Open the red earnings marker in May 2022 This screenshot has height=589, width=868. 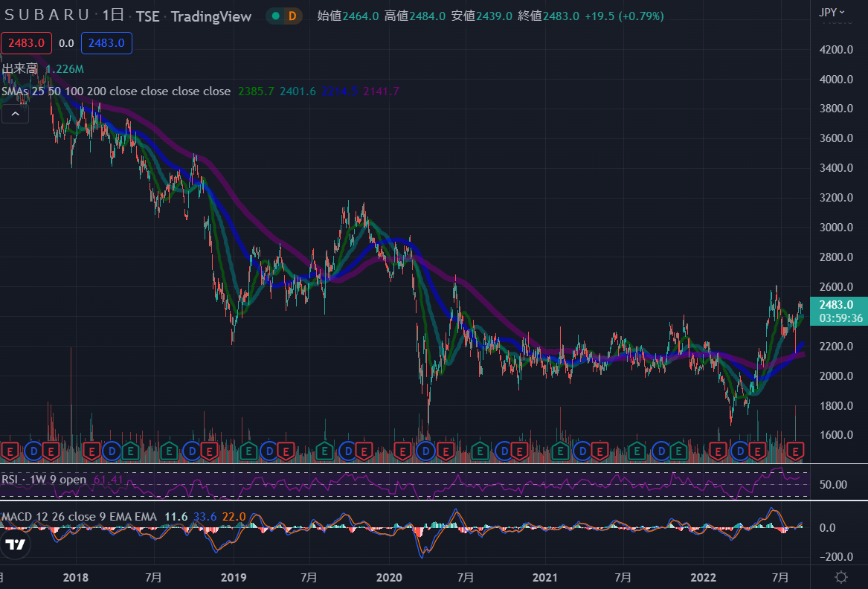[x=757, y=451]
